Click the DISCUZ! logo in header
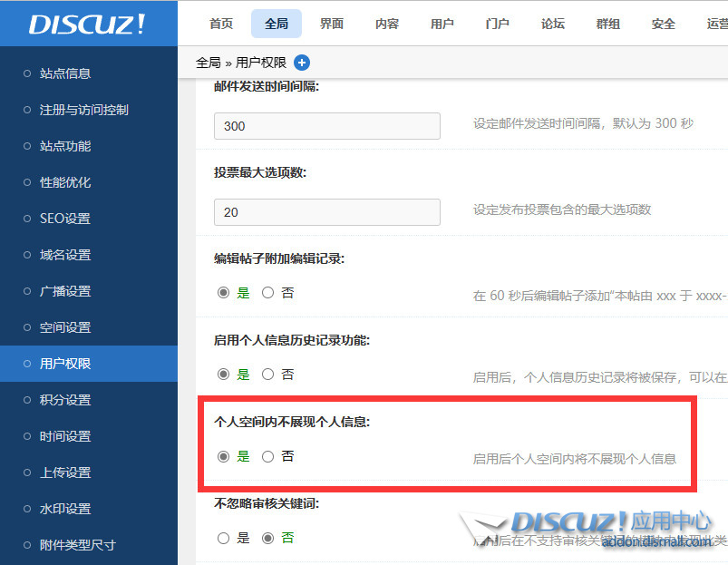 [87, 24]
